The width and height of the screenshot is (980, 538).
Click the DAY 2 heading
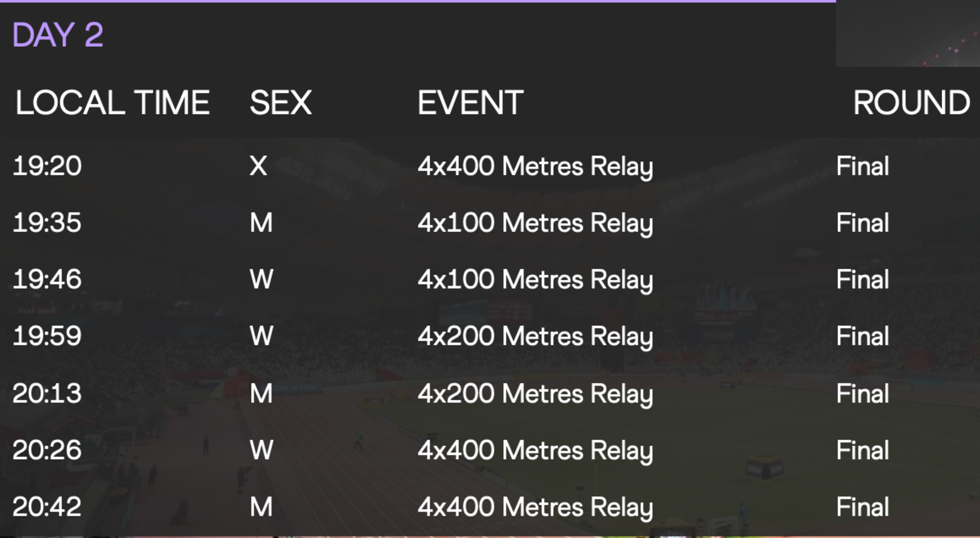click(58, 35)
